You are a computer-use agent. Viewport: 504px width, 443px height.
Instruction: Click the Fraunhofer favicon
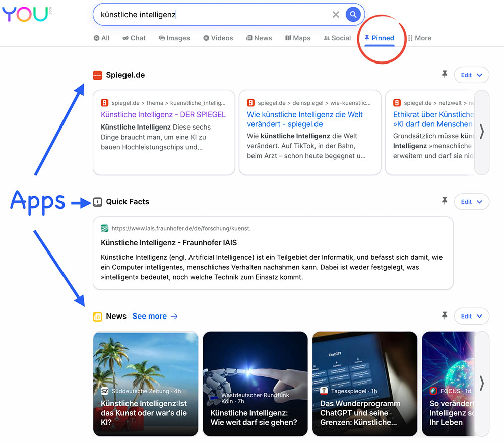pos(104,229)
